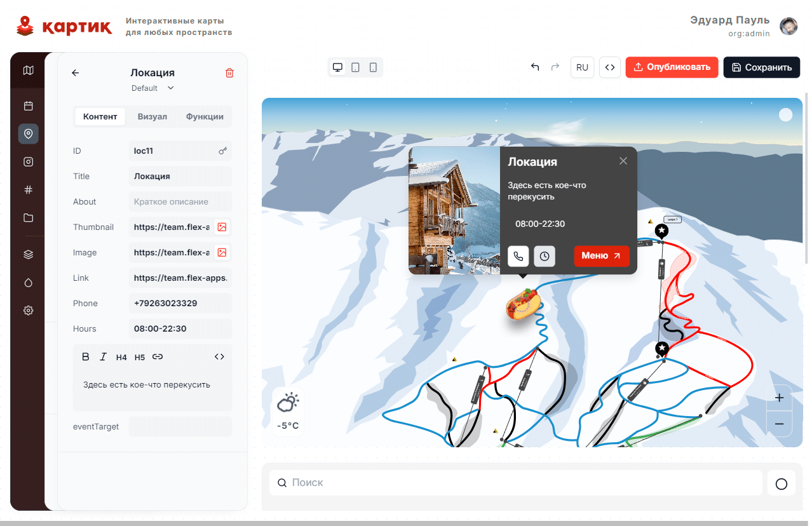Pick image for the Thumbnail field
The width and height of the screenshot is (812, 526).
[x=222, y=227]
